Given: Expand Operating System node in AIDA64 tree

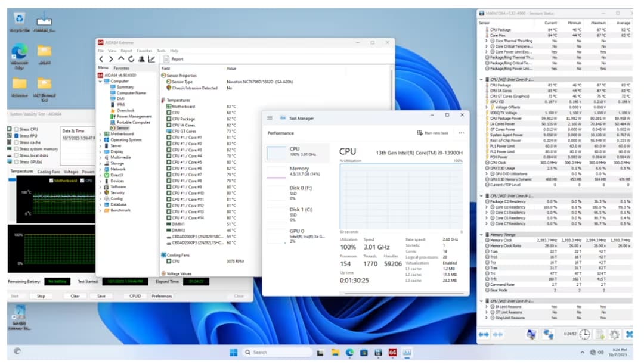Looking at the screenshot, I should [100, 140].
